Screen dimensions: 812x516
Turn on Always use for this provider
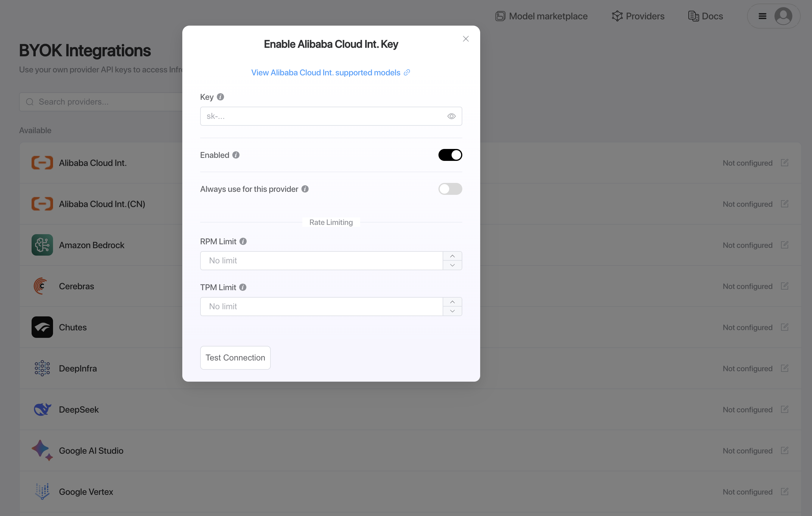pyautogui.click(x=450, y=189)
